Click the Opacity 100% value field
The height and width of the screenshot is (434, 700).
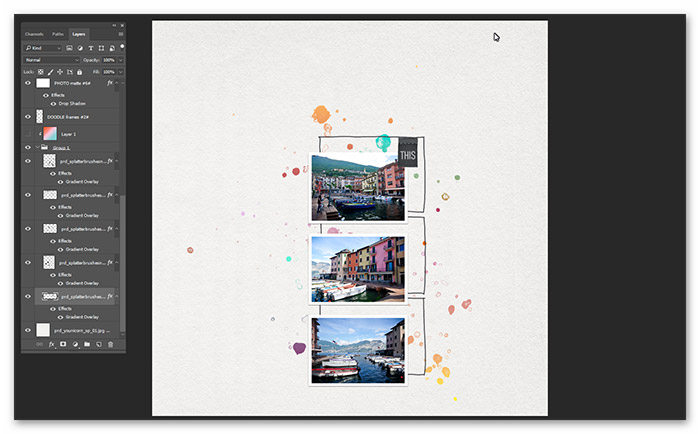click(109, 60)
